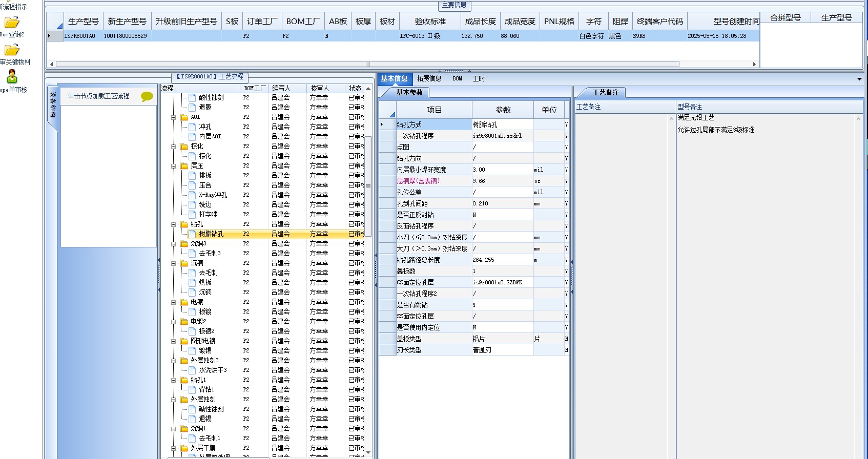Click the document icon beside 酸性蚀刻

click(193, 97)
